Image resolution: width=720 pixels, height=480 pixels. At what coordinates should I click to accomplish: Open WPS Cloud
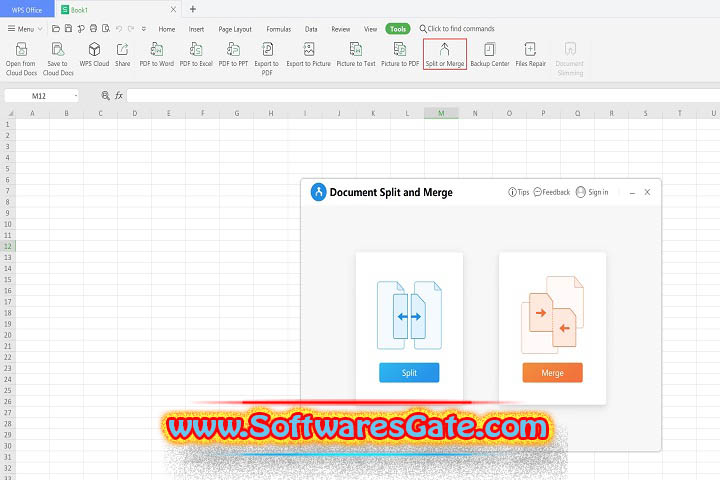[94, 55]
